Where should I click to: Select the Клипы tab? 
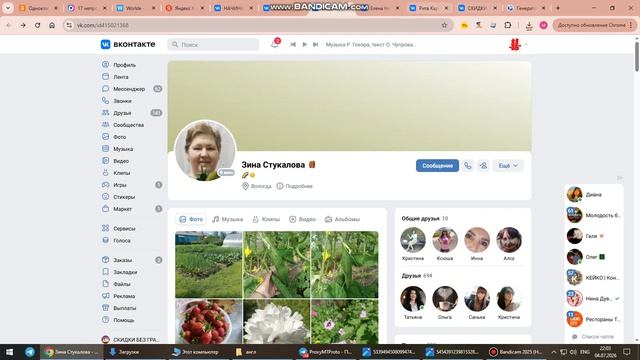266,219
